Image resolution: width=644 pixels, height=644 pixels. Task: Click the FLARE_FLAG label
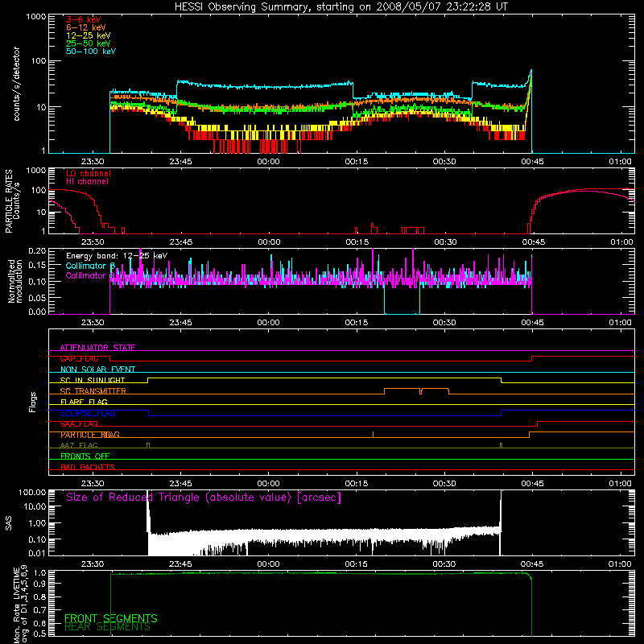pyautogui.click(x=84, y=402)
